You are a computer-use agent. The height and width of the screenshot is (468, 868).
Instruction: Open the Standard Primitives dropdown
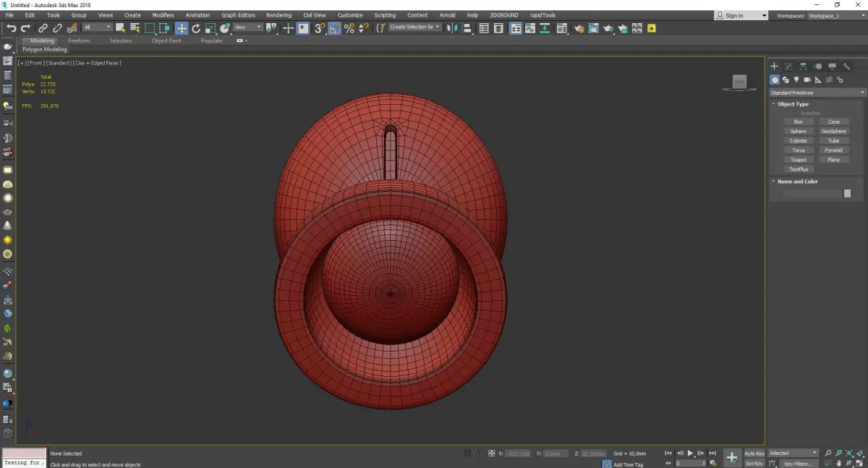(817, 93)
